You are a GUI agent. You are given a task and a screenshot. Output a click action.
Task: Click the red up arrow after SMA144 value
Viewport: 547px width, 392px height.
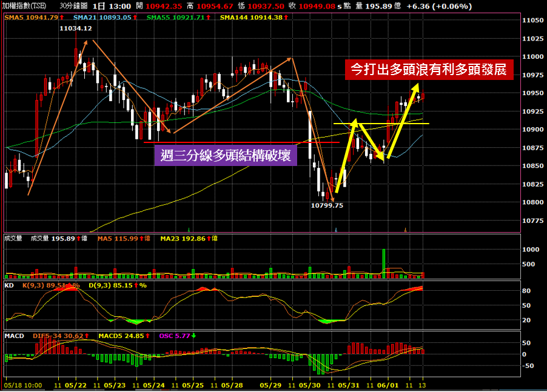[x=286, y=18]
